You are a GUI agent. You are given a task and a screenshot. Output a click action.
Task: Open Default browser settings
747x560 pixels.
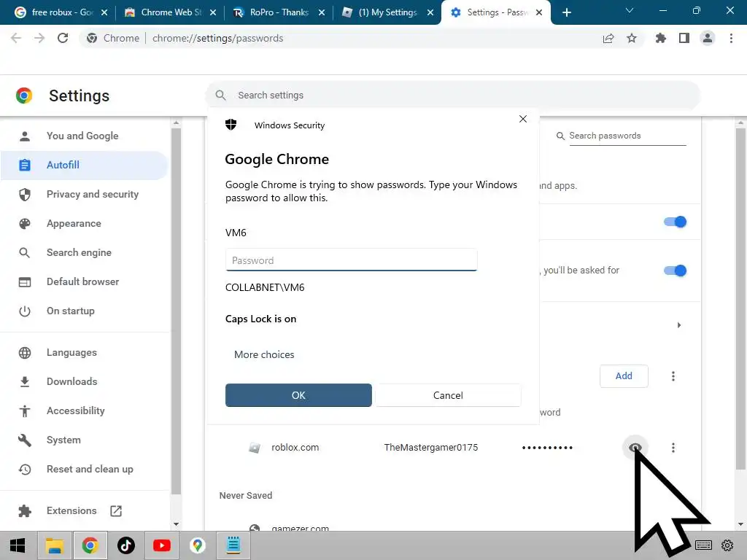[x=85, y=281]
